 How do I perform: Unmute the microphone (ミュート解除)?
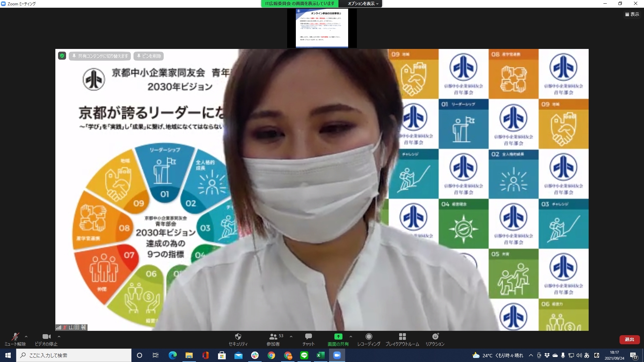click(x=15, y=339)
